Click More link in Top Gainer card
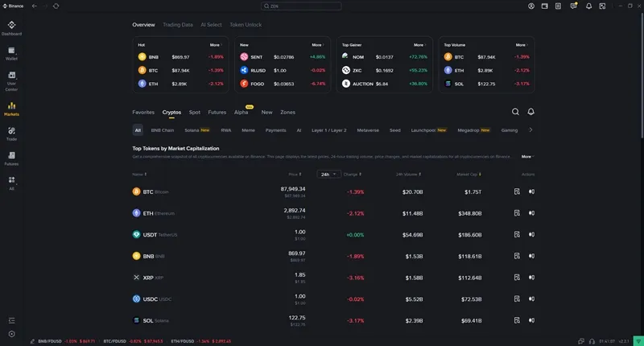644x346 pixels. tap(419, 45)
